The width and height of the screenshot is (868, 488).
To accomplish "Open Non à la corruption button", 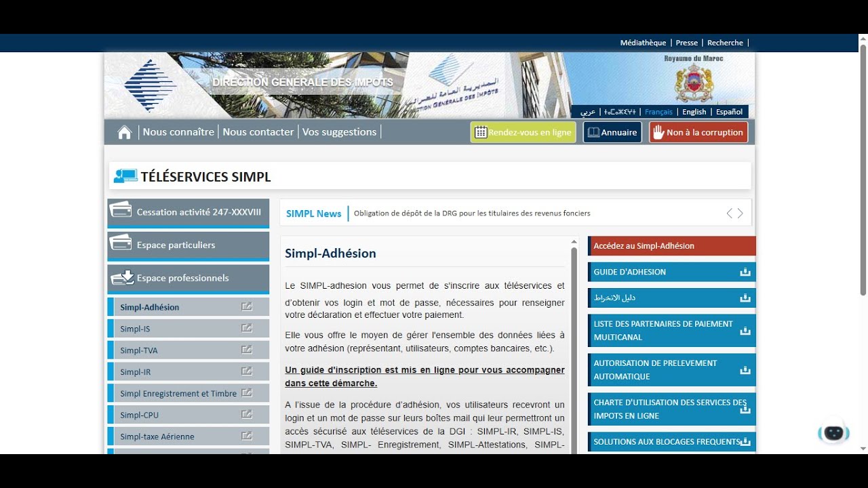I will (698, 132).
